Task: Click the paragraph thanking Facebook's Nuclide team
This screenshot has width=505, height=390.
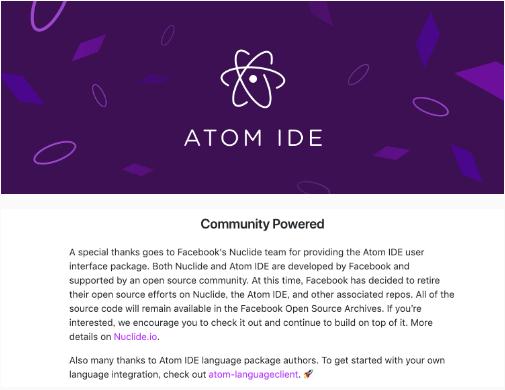Action: pos(262,294)
